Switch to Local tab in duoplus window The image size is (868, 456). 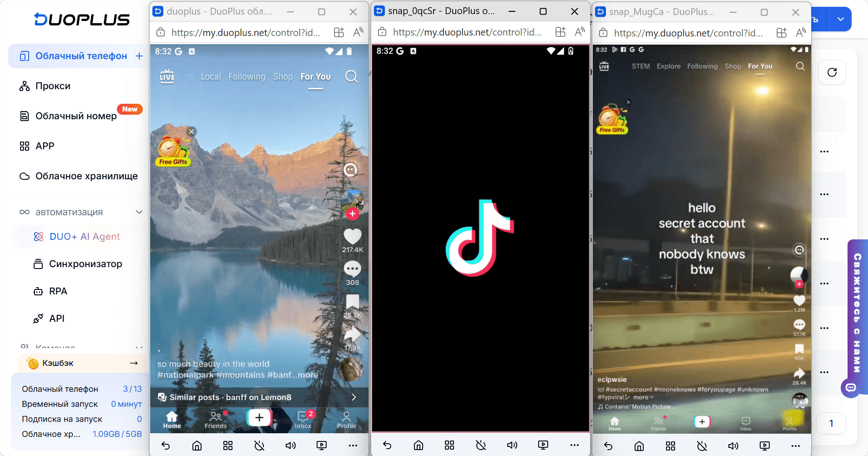[x=211, y=77]
